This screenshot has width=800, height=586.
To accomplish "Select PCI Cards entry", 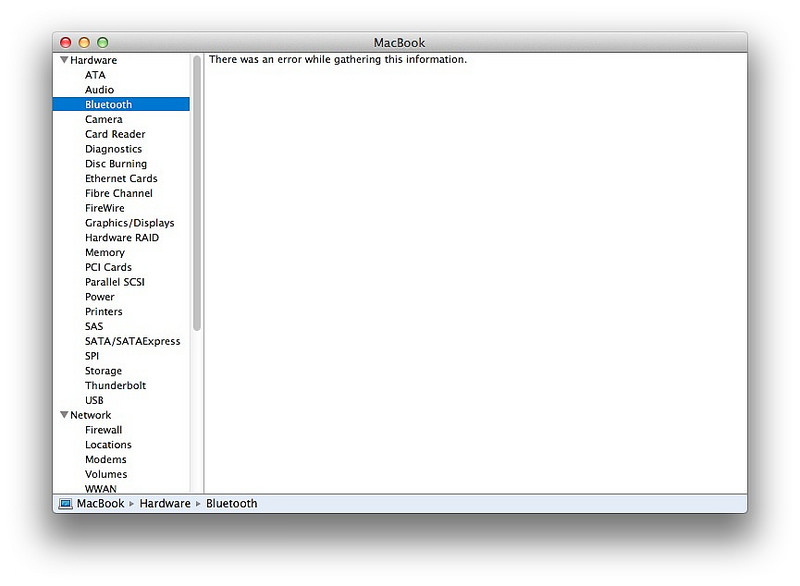I will pyautogui.click(x=108, y=267).
